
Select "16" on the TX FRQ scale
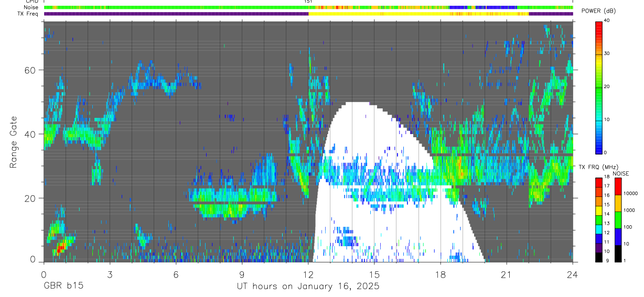coord(607,195)
